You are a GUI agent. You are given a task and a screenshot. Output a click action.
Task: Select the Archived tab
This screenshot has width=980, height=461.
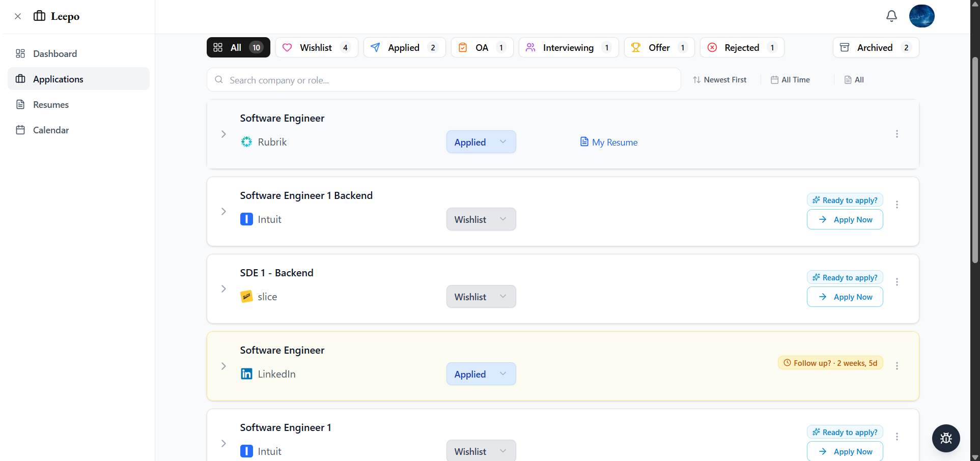click(875, 47)
